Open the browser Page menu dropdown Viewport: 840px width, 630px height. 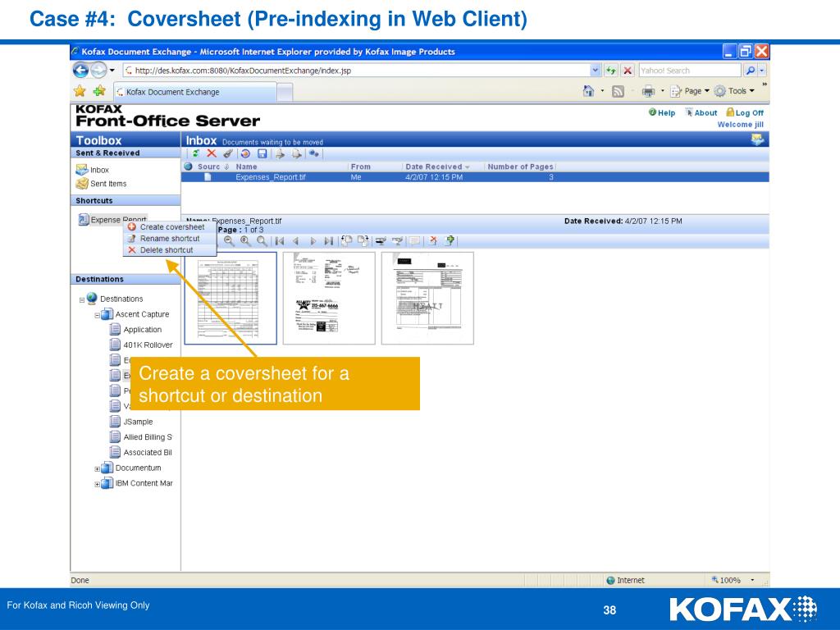(690, 91)
